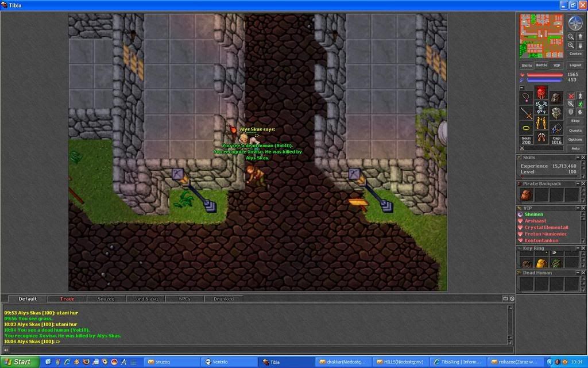Minimize the Key Ring panel
Viewport: 588px width, 368px height.
coord(578,248)
